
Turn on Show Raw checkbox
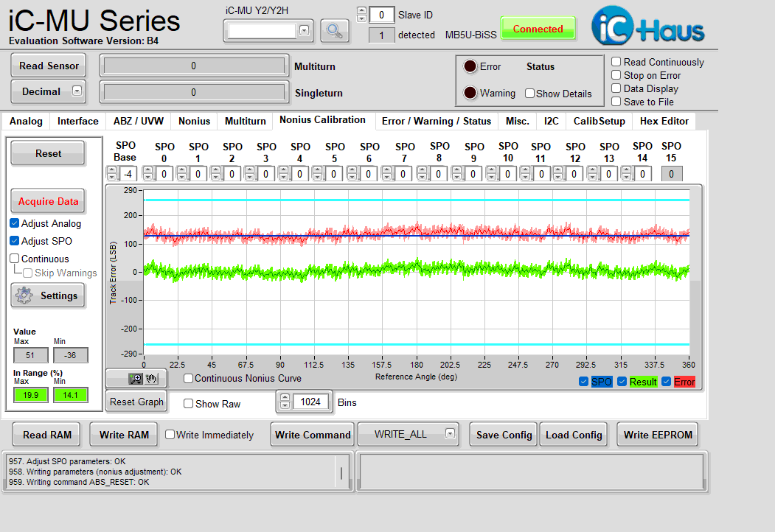(x=188, y=404)
